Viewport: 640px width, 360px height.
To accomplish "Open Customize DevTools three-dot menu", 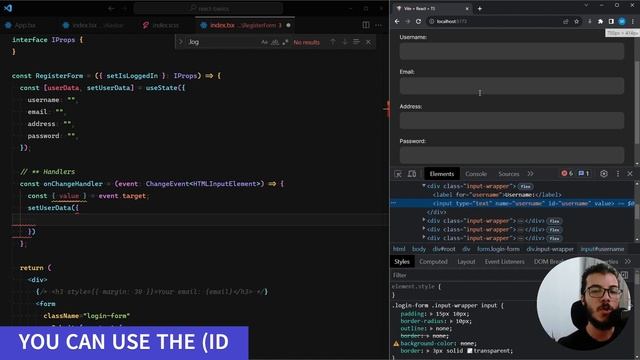I will click(618, 174).
